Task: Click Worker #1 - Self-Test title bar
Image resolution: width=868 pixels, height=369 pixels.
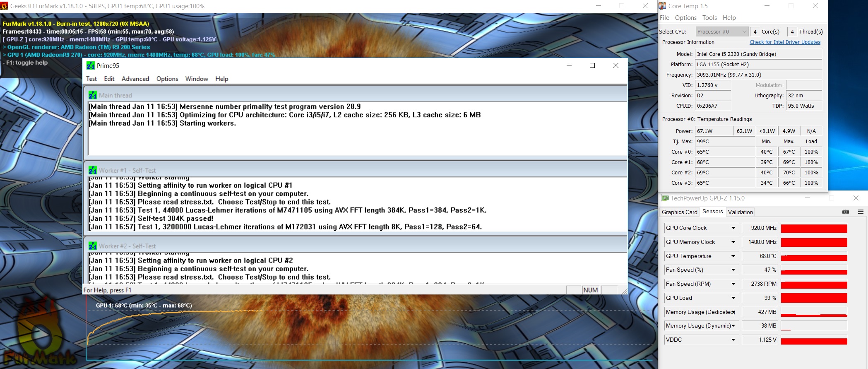Action: coord(356,170)
